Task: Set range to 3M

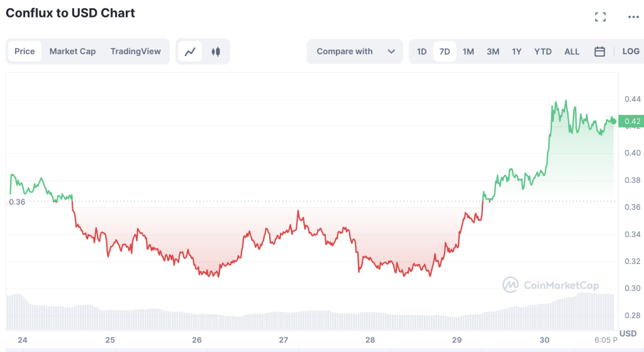Action: (x=492, y=52)
